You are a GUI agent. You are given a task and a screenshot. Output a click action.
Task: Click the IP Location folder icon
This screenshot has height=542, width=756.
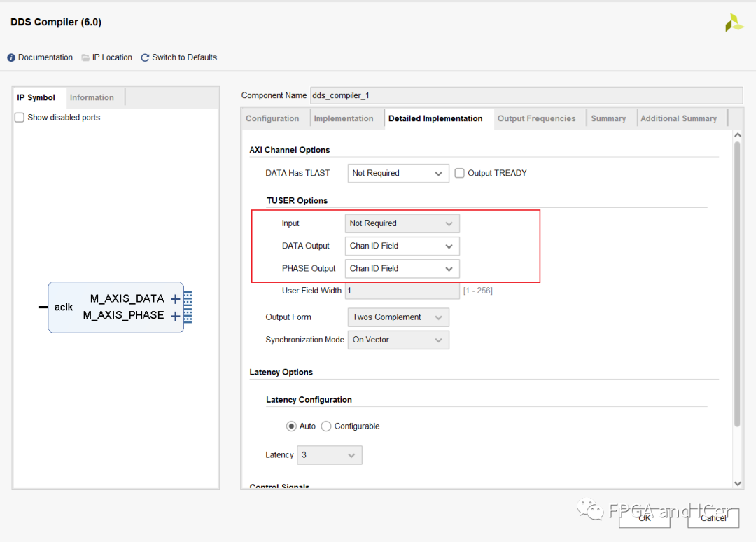[x=85, y=58]
